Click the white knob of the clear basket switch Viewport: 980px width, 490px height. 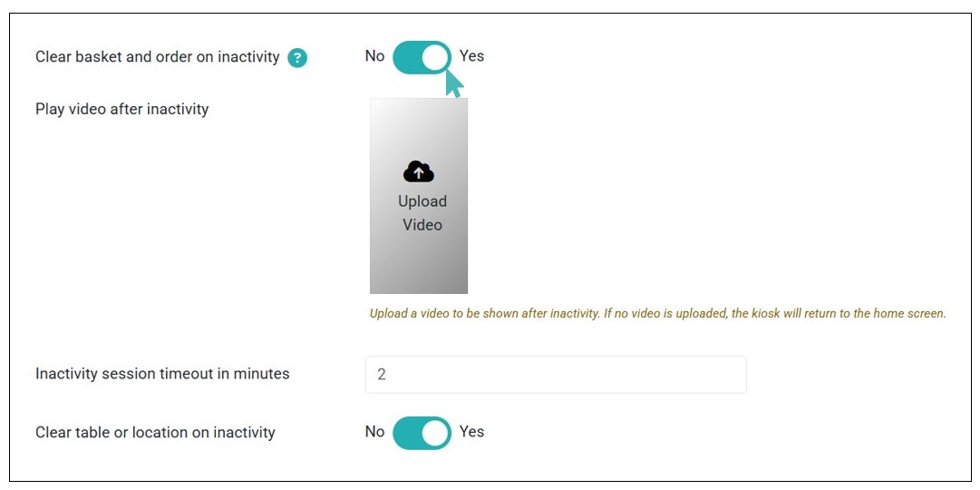click(436, 57)
